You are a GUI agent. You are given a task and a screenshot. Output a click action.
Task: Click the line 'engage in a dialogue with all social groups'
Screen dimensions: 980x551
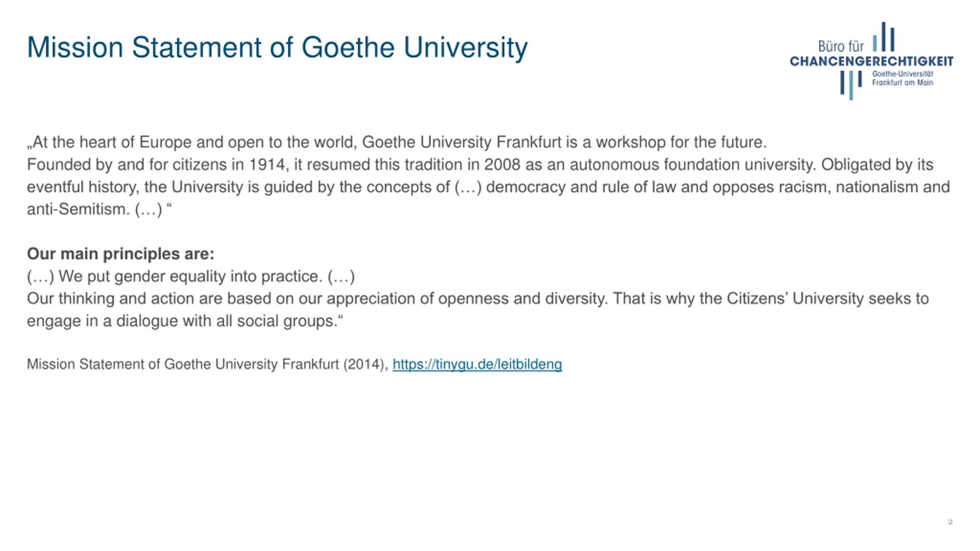coord(185,321)
